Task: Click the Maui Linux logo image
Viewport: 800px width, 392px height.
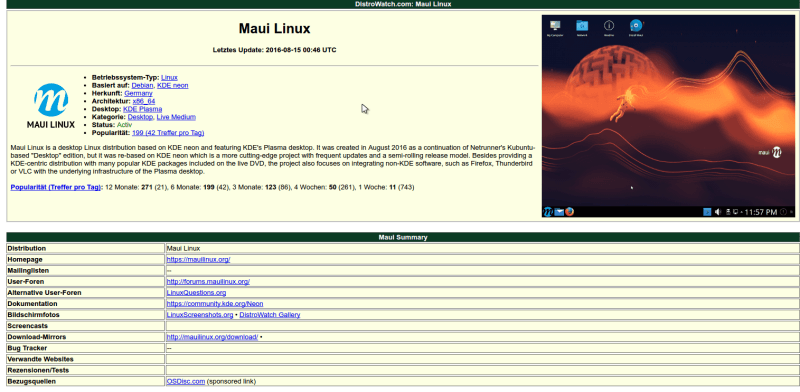Action: [51, 106]
